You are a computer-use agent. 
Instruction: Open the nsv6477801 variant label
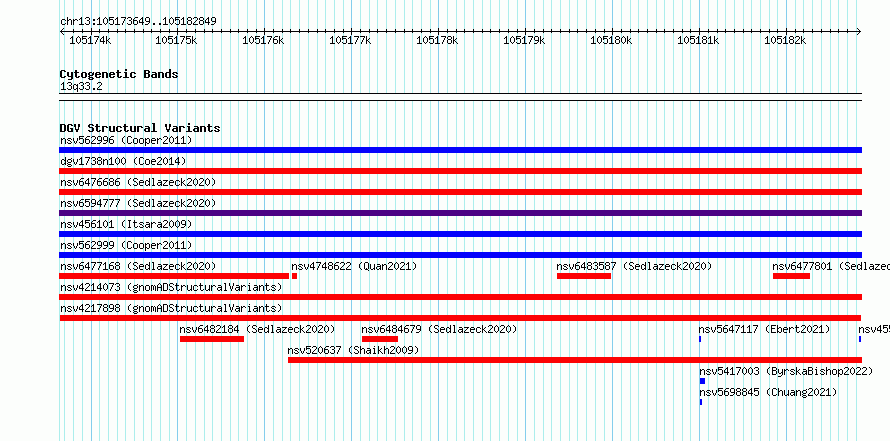point(831,266)
